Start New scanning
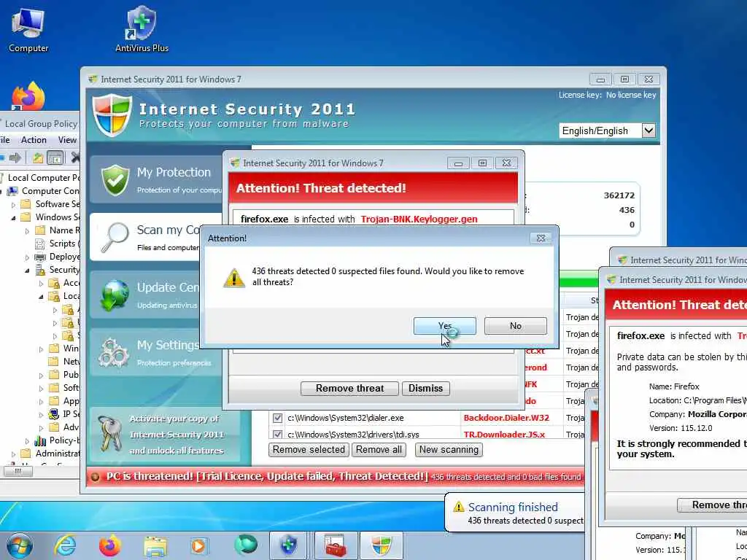Viewport: 747px width, 560px height. [x=449, y=449]
